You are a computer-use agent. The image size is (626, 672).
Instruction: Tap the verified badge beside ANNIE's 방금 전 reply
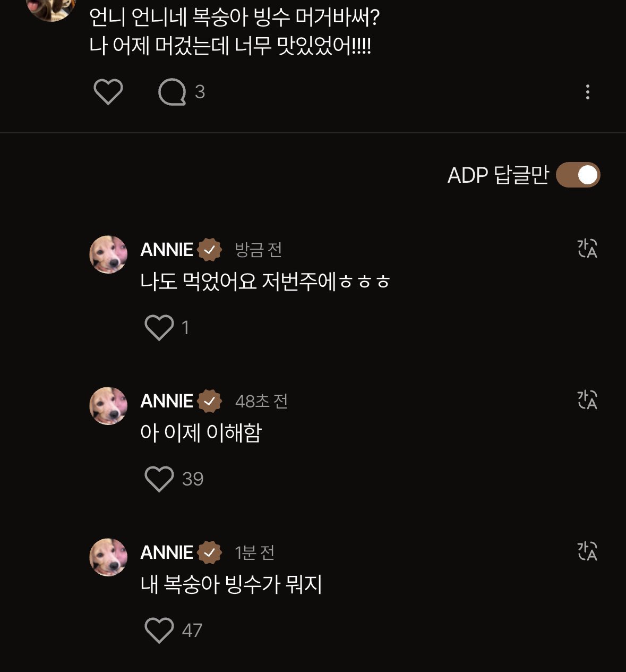coord(210,250)
